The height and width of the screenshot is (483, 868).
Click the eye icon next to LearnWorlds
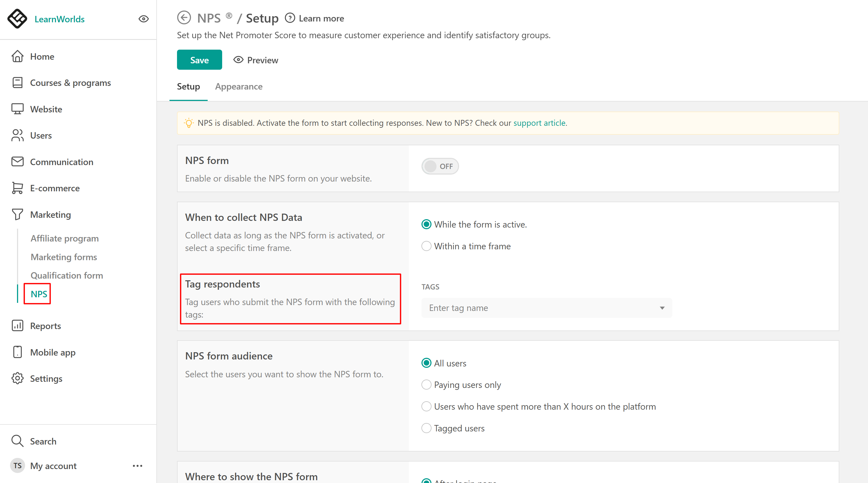pyautogui.click(x=144, y=19)
